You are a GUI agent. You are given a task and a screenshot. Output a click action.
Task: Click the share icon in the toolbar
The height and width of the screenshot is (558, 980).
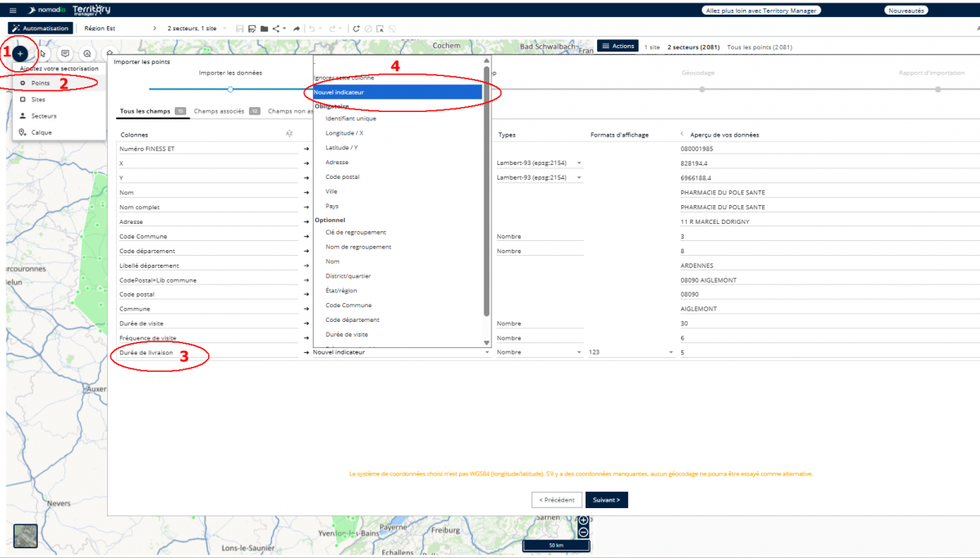tap(276, 29)
